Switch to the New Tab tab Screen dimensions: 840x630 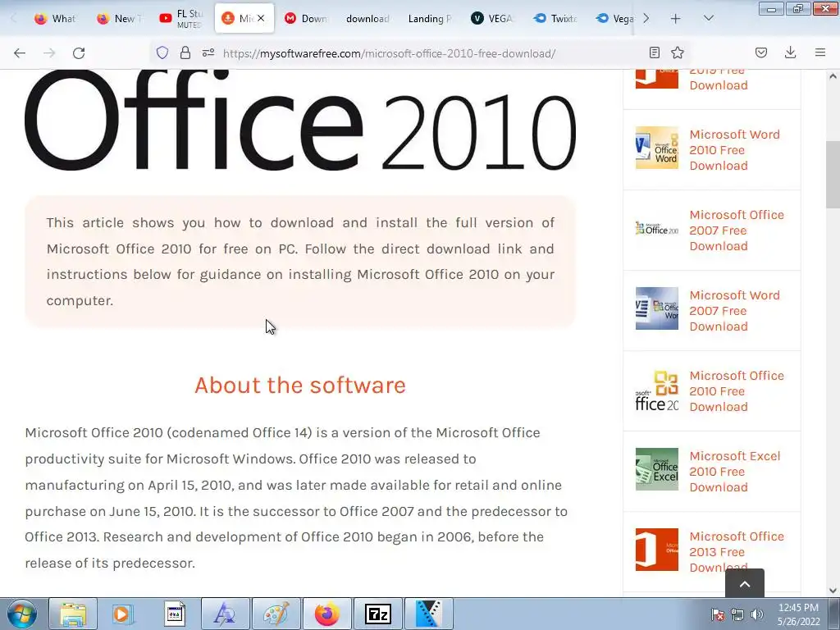coord(118,18)
